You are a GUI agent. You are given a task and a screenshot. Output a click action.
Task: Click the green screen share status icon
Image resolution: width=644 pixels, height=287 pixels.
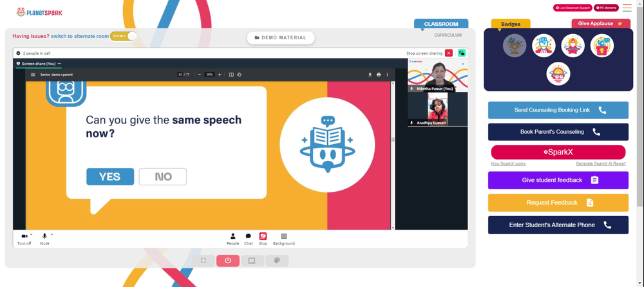[x=462, y=53]
